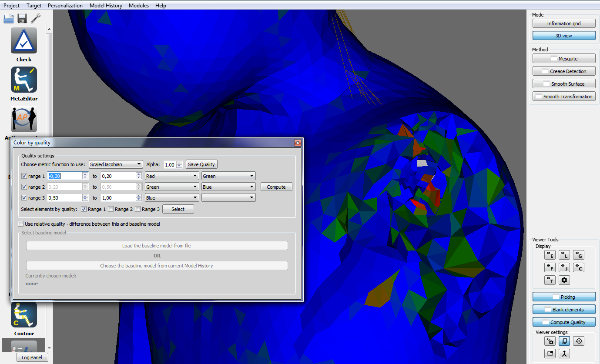Toggle display of E in Viewer Tools
The image size is (600, 364).
pos(550,255)
